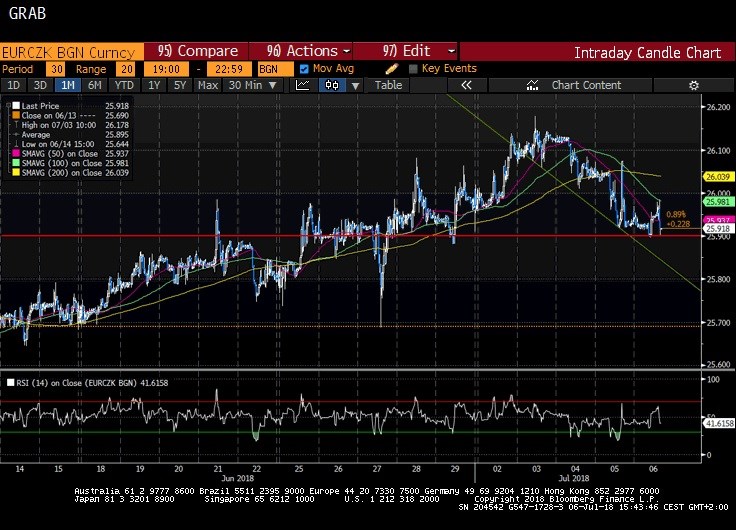
Task: Select the candle chart style icon
Action: coord(330,85)
